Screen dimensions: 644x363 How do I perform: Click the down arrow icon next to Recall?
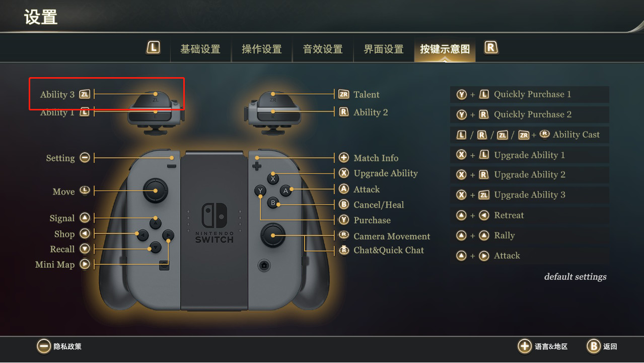[x=85, y=249]
